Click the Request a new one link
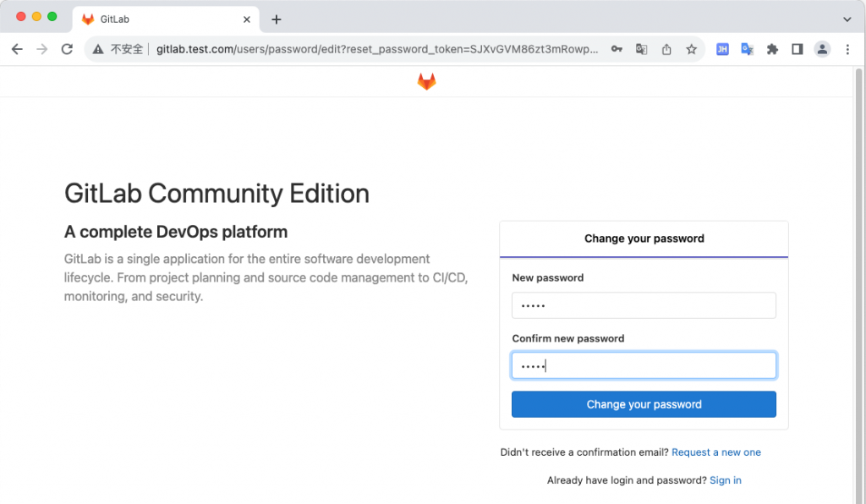 715,452
